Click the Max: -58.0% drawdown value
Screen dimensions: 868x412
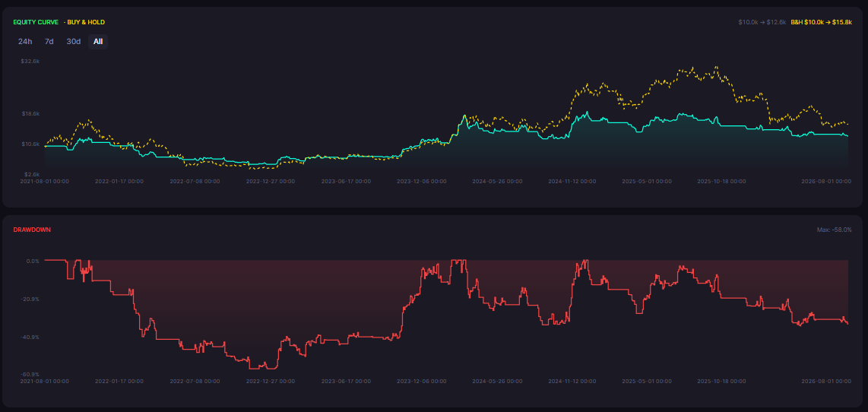(835, 230)
